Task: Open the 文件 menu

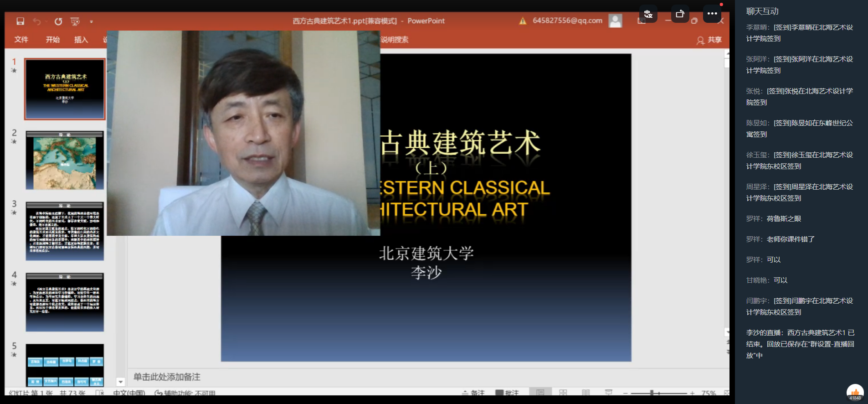Action: 21,40
